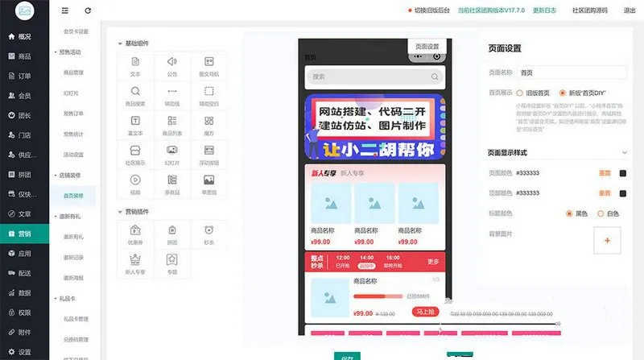Click the 页面设置 button above phone preview

pyautogui.click(x=427, y=47)
